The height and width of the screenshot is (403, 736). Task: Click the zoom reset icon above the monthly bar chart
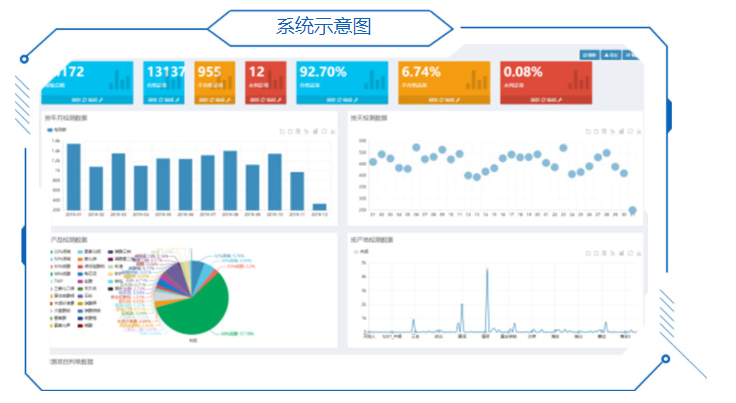(290, 131)
